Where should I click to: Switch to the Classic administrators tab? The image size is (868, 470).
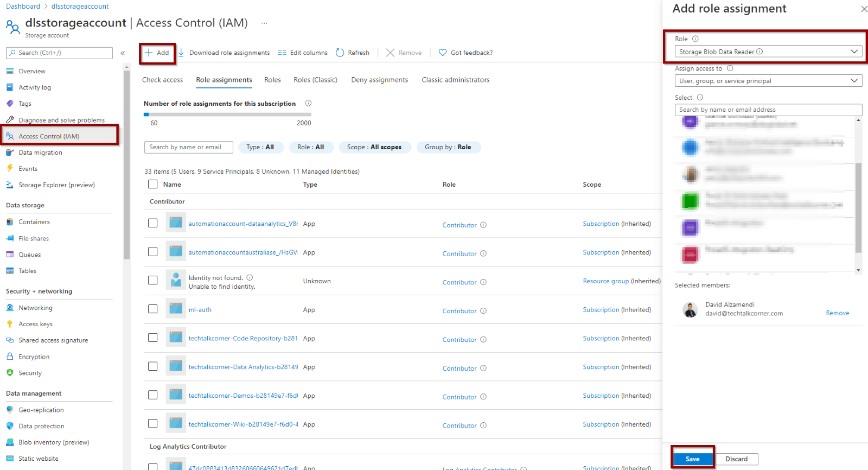pos(456,80)
